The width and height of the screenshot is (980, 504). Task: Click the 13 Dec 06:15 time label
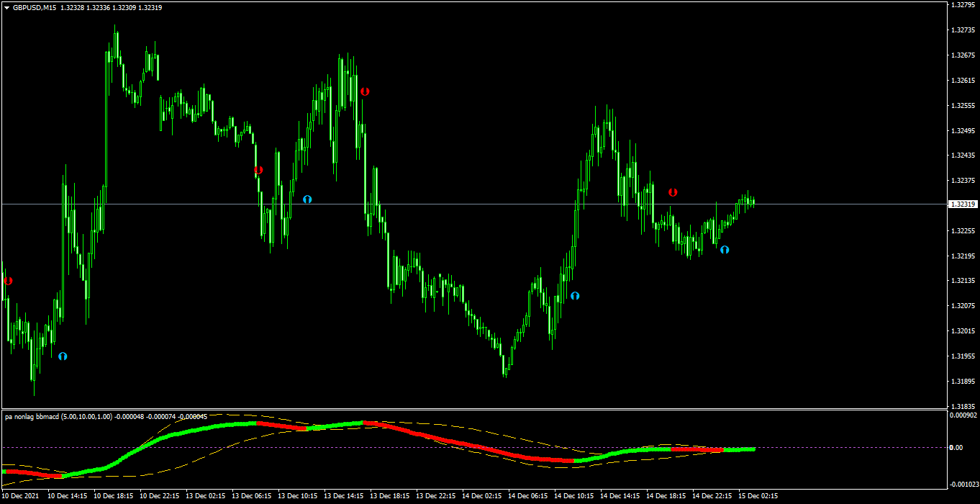click(252, 497)
